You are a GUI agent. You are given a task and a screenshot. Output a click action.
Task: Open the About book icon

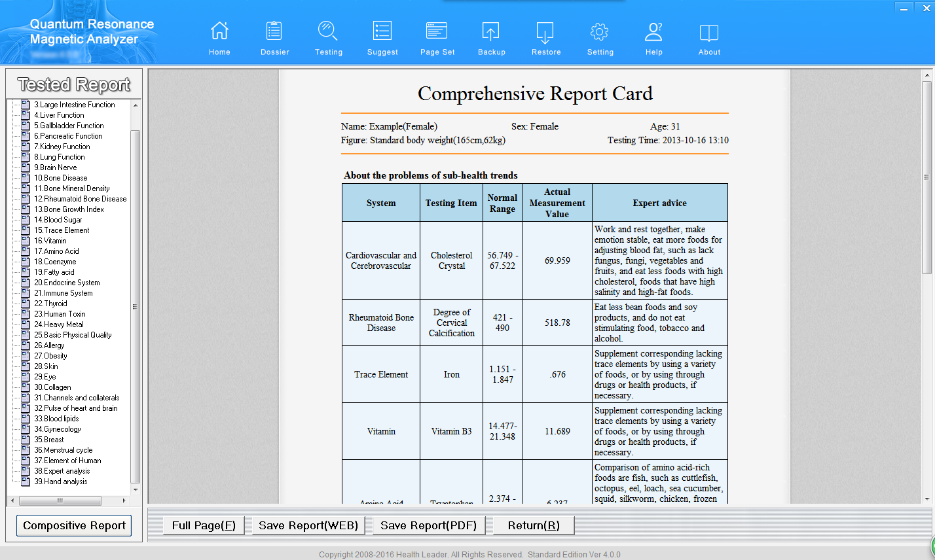pos(709,31)
